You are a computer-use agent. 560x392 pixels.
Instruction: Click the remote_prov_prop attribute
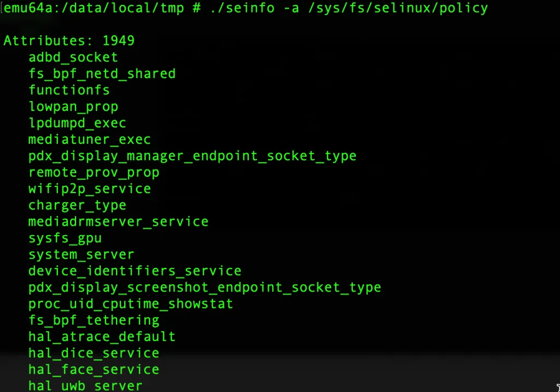click(x=94, y=172)
